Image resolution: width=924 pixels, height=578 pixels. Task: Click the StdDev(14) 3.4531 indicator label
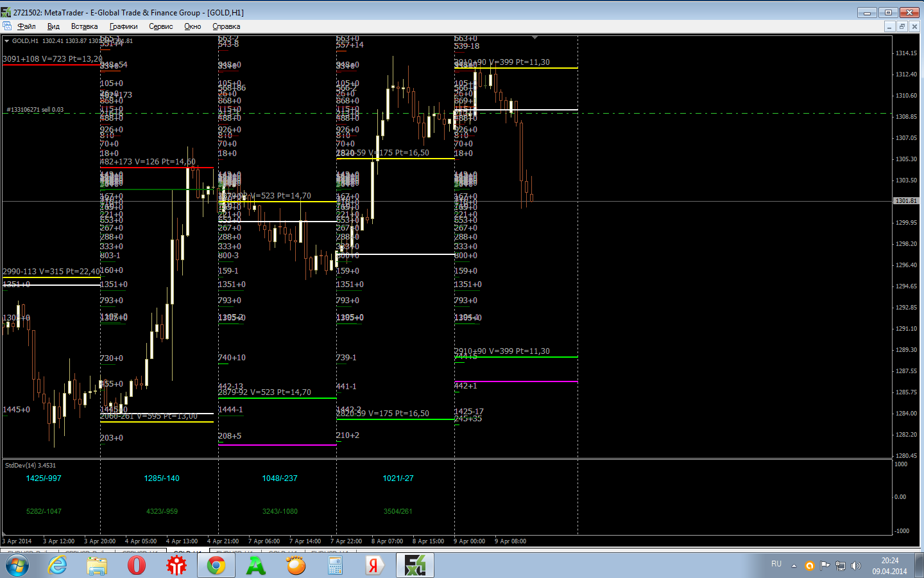coord(30,465)
